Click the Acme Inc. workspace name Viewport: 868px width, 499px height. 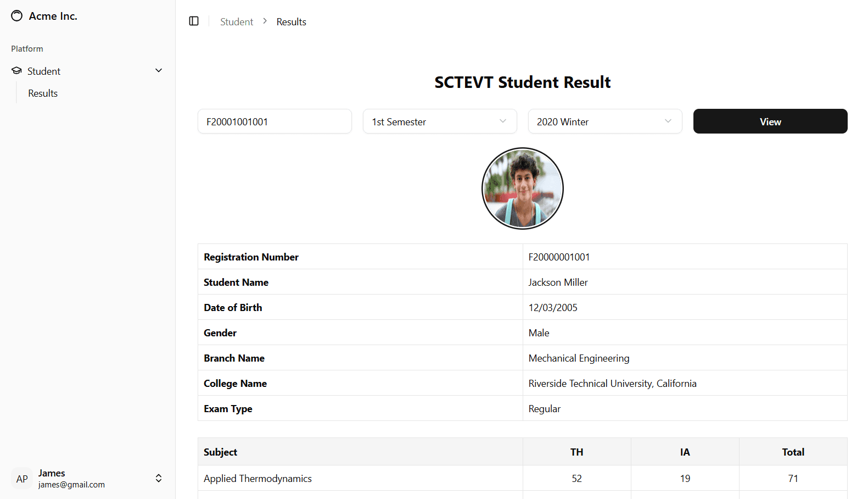pyautogui.click(x=53, y=16)
